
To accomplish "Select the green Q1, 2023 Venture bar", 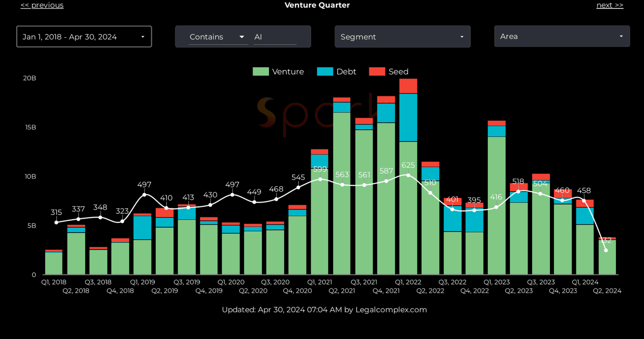I will (x=496, y=239).
